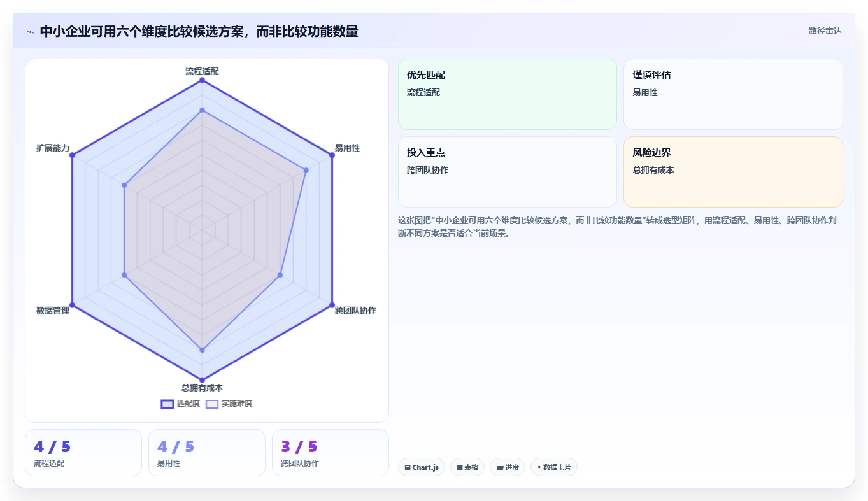Click the 扩展能力 axis label on radar chart
This screenshot has width=868, height=501.
point(53,148)
